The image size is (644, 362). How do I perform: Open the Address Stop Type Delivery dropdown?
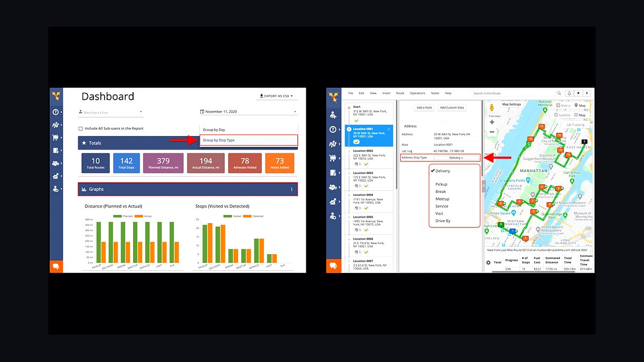(456, 158)
